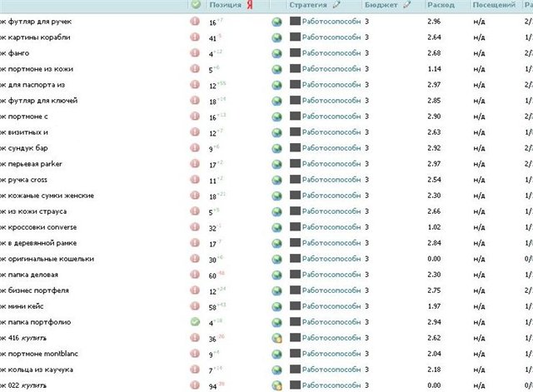Click red status icon for кожаные сумки женские
This screenshot has height=392, width=533.
pyautogui.click(x=195, y=195)
